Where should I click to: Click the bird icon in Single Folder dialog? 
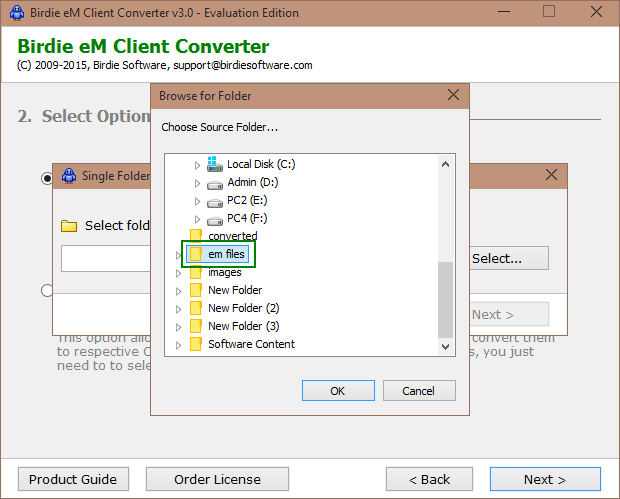pos(69,176)
